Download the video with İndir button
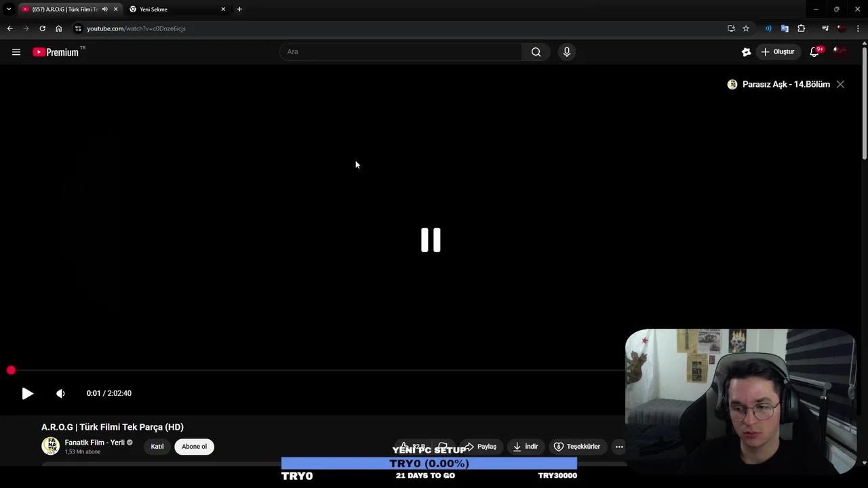 tap(526, 447)
